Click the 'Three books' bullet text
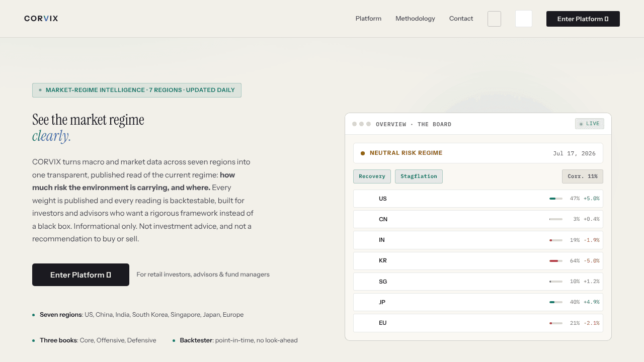 point(98,340)
